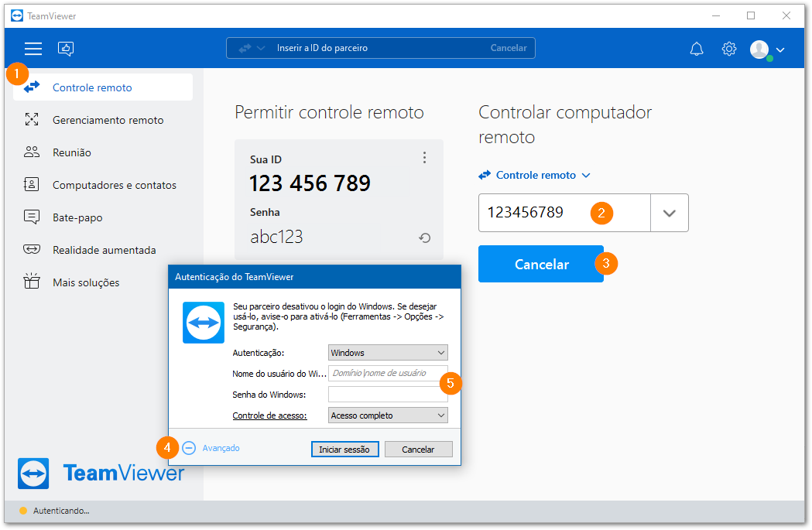Open the settings gear

click(x=729, y=49)
